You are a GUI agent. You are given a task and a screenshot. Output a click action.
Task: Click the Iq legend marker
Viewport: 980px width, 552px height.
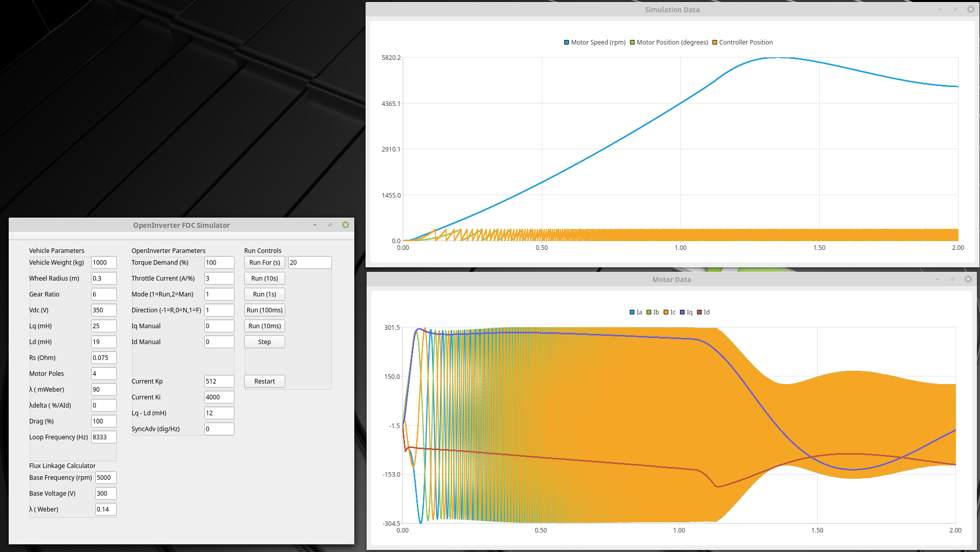pyautogui.click(x=682, y=312)
